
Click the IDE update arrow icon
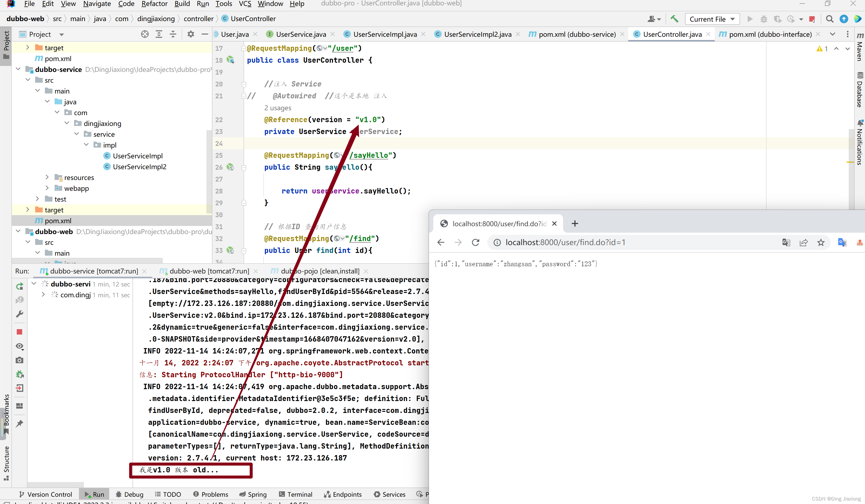tap(844, 19)
